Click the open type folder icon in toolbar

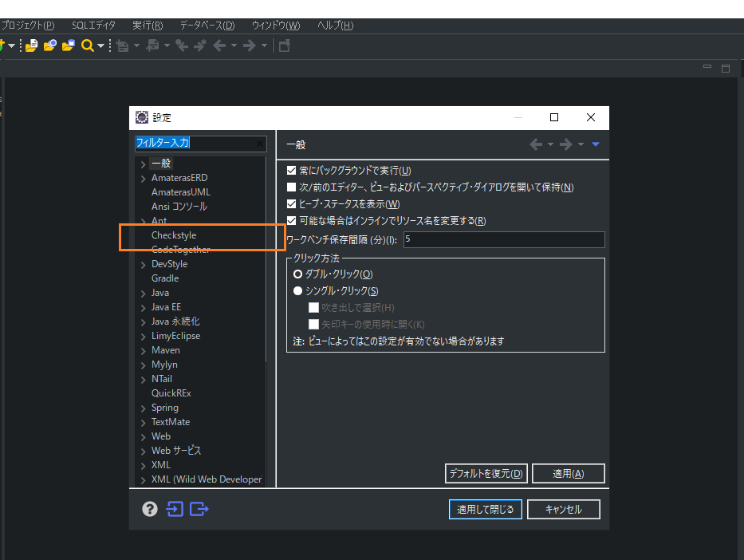coord(31,45)
